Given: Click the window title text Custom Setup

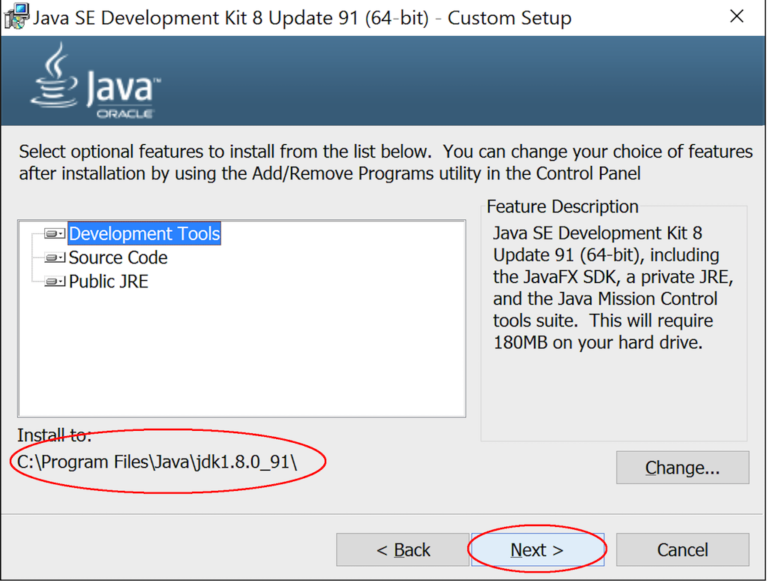Looking at the screenshot, I should (x=509, y=18).
